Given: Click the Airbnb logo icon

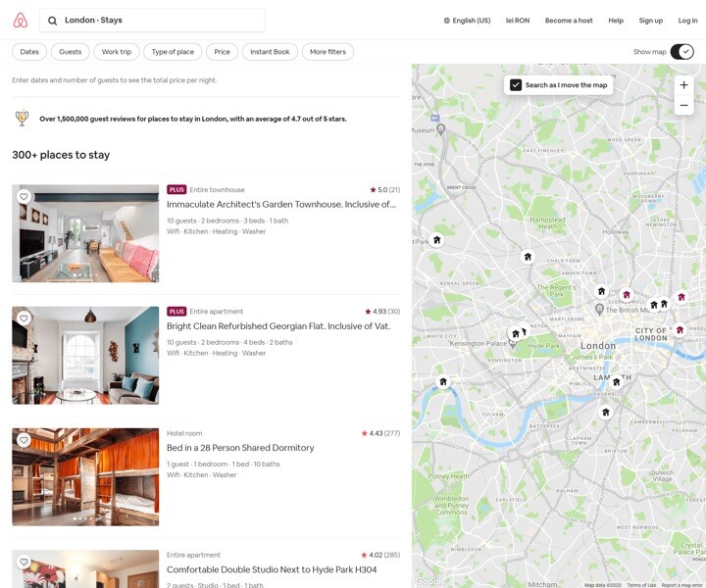Looking at the screenshot, I should coord(21,21).
